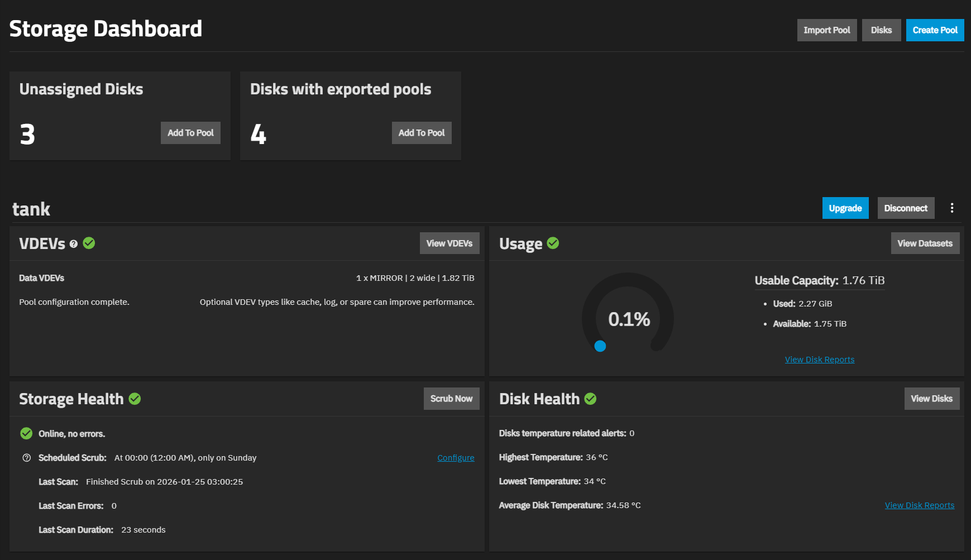Upgrade the tank pool

click(845, 208)
